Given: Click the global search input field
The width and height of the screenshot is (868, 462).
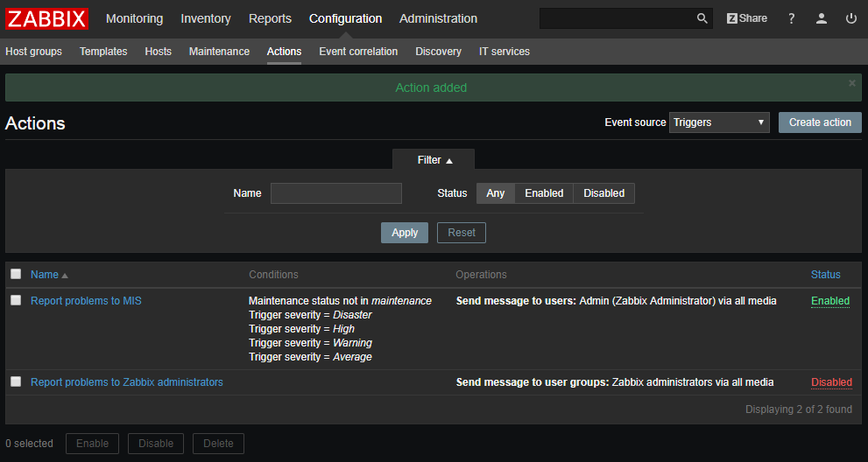Looking at the screenshot, I should click(617, 18).
